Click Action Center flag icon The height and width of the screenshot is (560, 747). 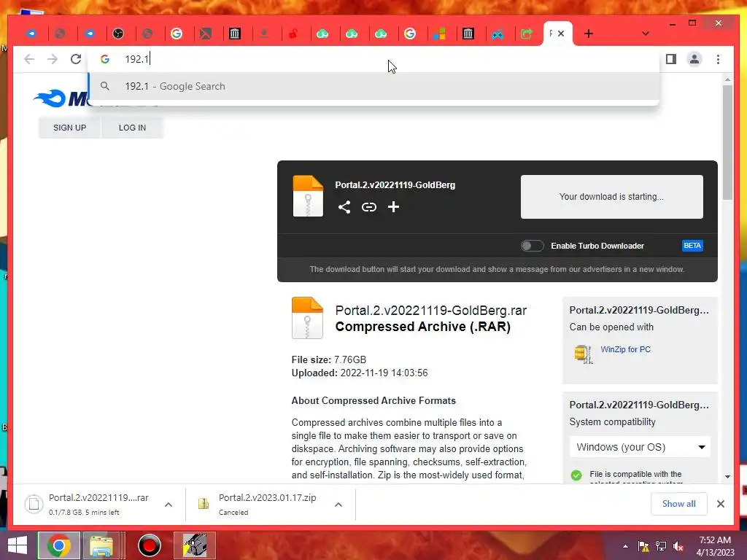[x=643, y=547]
